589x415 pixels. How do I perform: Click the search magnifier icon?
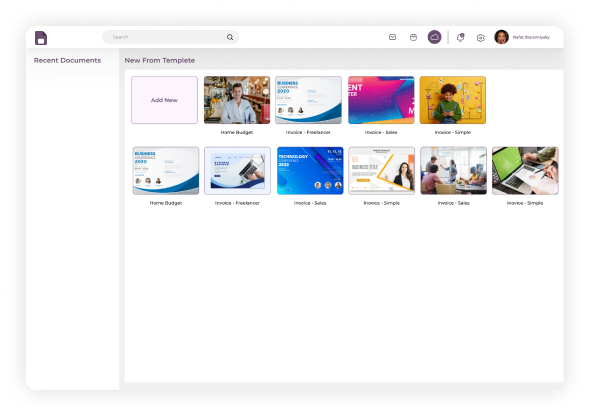(230, 37)
